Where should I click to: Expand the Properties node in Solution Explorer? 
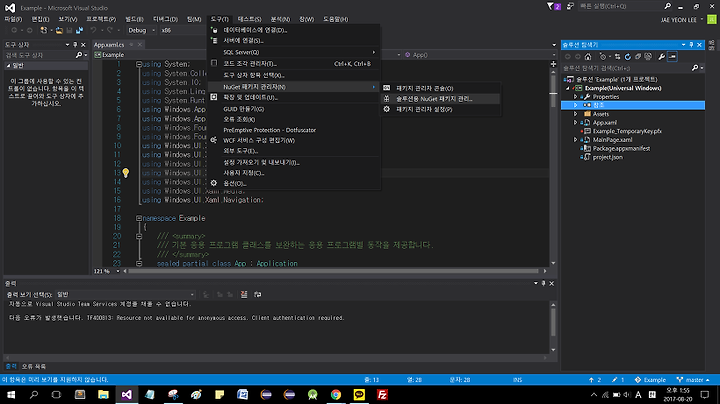(x=575, y=97)
